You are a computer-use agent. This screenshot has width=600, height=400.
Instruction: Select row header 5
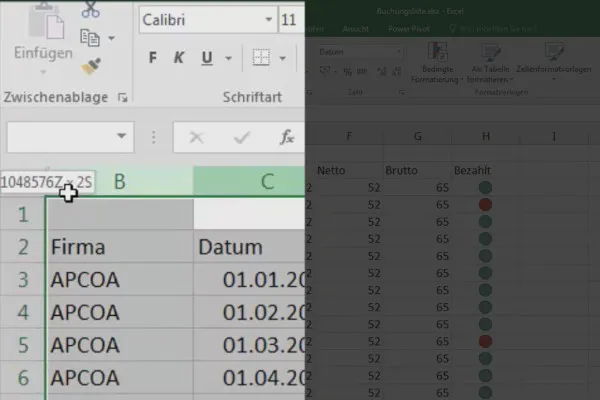click(23, 345)
